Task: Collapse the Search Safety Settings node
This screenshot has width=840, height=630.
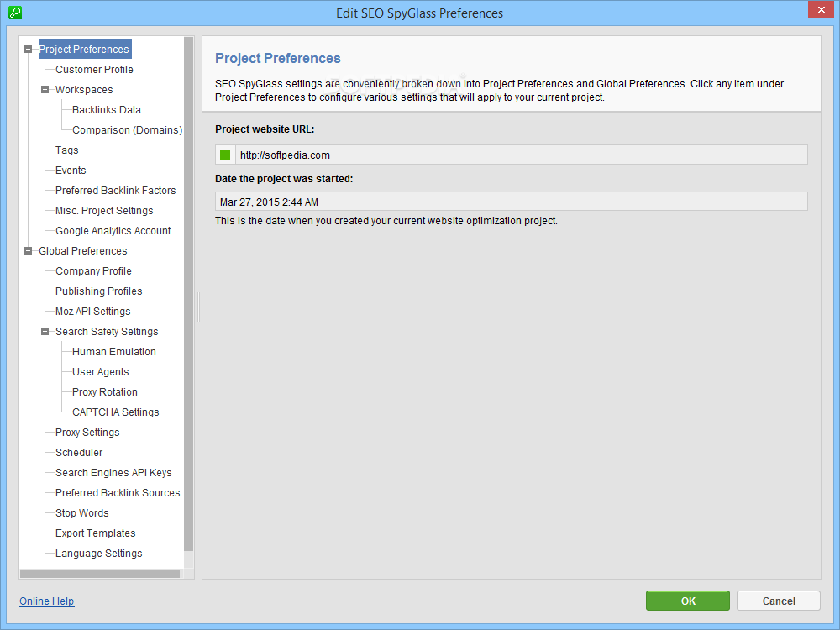Action: click(45, 332)
